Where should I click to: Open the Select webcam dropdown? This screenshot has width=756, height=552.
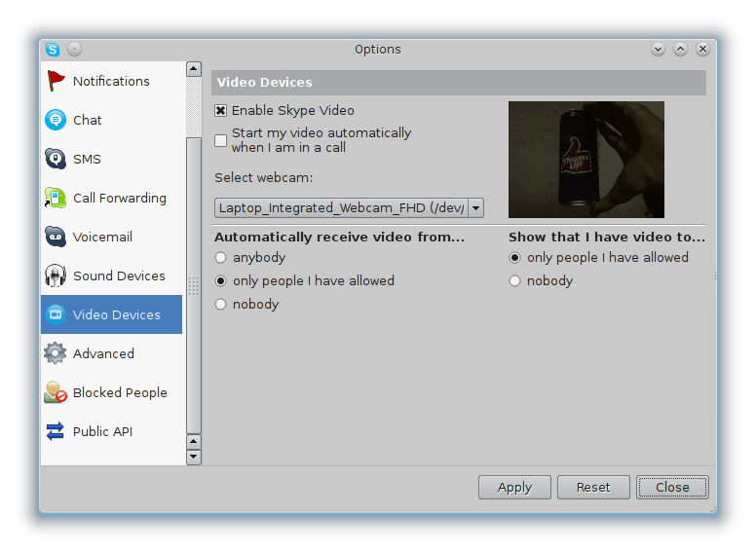(475, 207)
